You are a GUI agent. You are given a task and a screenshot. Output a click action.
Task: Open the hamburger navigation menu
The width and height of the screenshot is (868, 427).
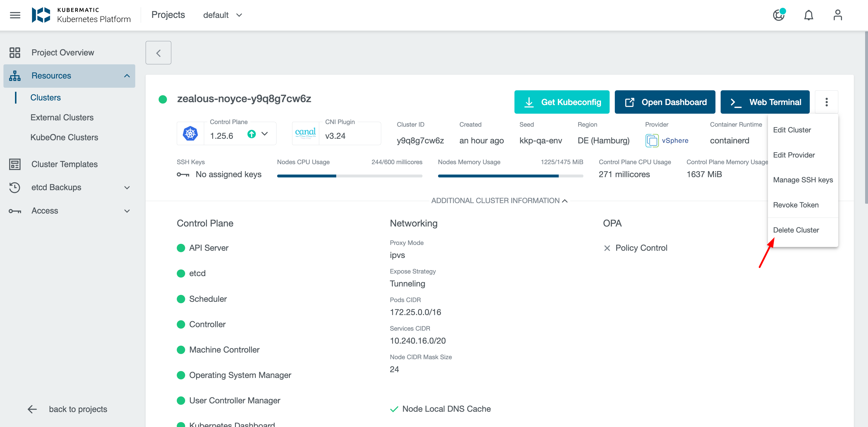pos(15,15)
